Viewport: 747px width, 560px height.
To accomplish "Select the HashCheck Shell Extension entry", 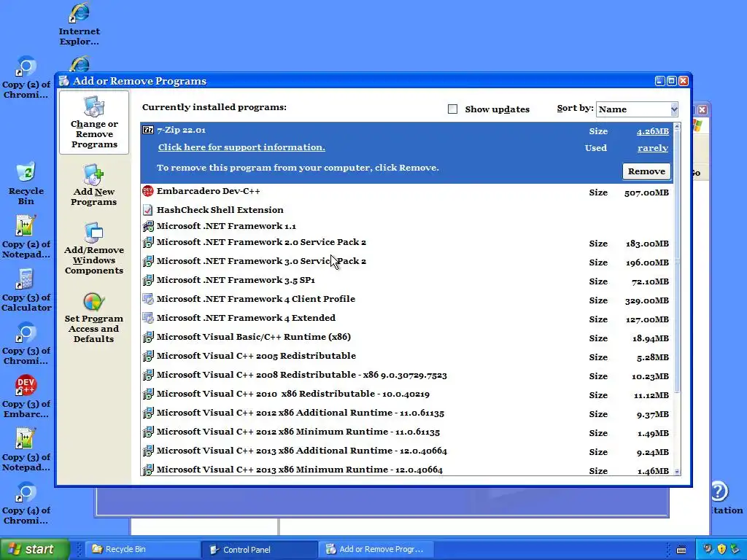I will click(406, 210).
